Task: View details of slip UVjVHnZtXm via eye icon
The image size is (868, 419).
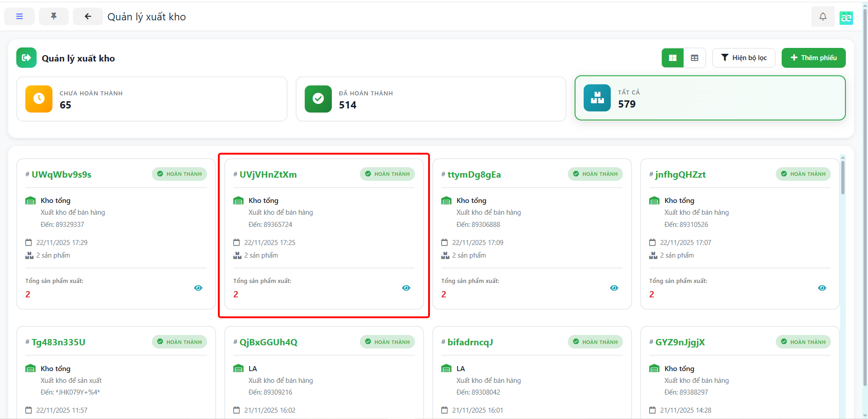Action: click(x=406, y=288)
